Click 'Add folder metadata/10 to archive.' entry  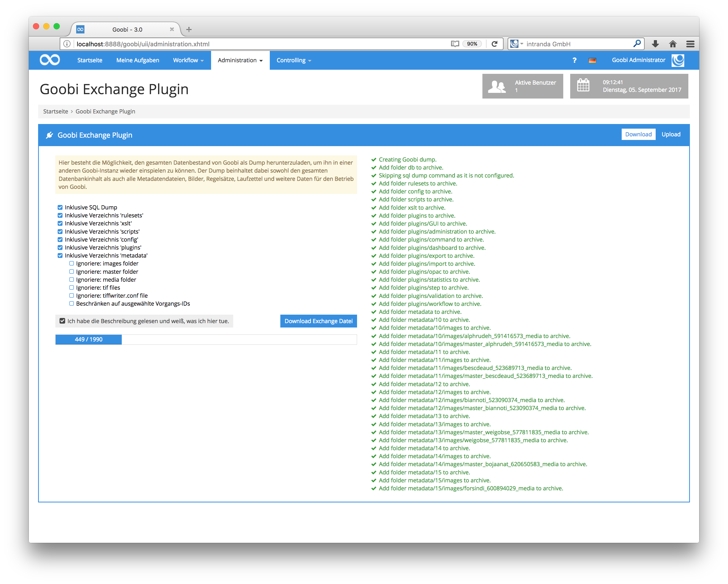[x=424, y=320]
